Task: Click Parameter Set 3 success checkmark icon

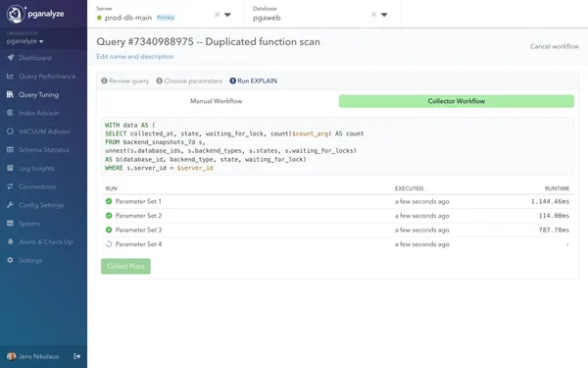Action: (x=109, y=230)
